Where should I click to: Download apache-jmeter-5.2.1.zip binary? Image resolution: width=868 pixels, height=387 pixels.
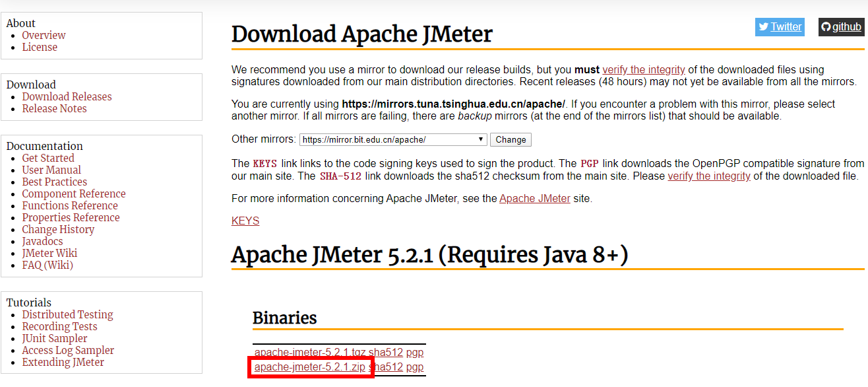click(x=309, y=367)
